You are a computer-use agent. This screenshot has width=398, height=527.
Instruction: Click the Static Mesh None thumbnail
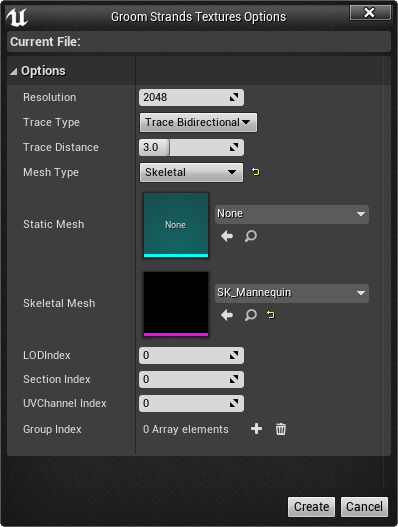(x=176, y=225)
